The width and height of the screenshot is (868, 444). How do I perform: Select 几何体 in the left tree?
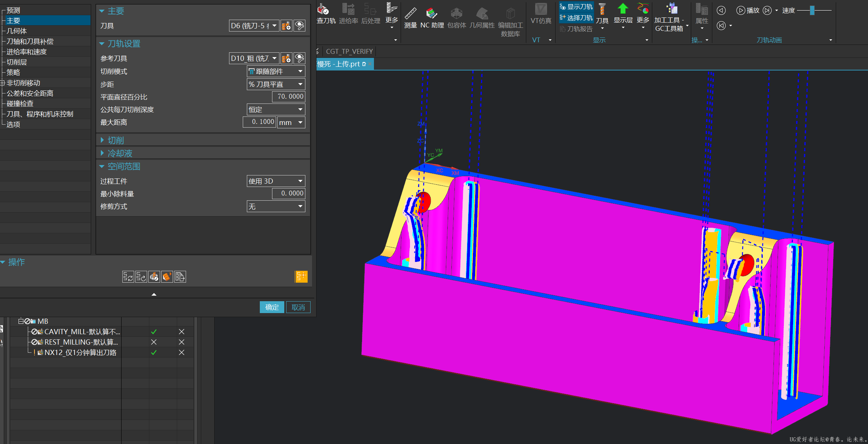17,31
